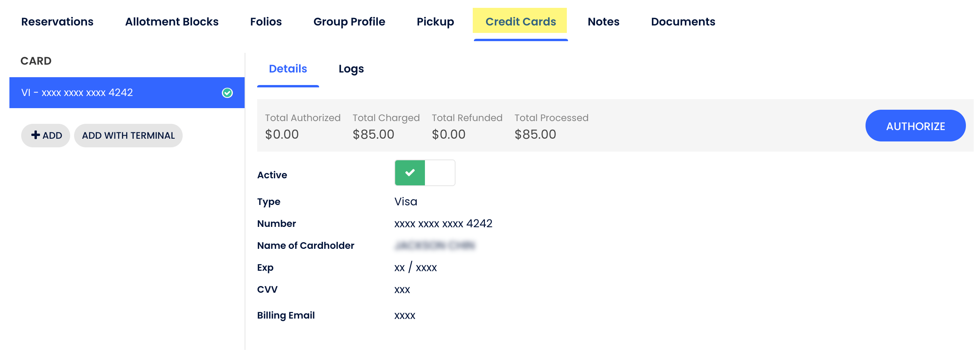
Task: Switch to the Folios tab
Action: click(266, 22)
